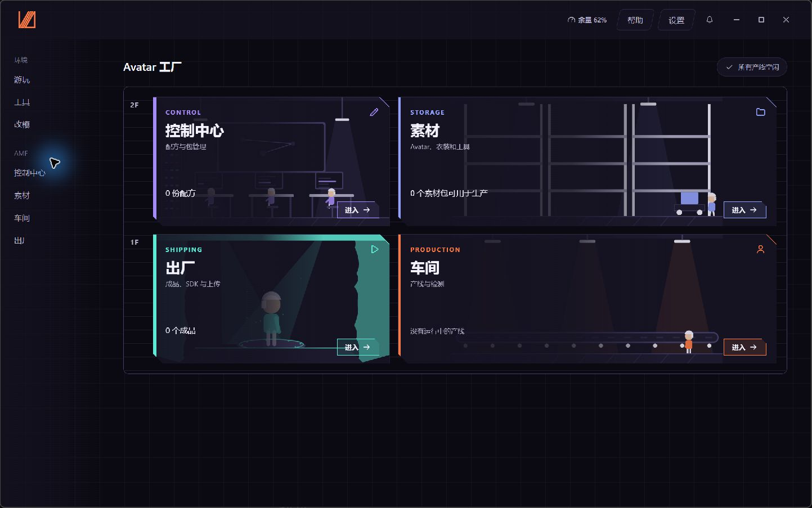This screenshot has width=812, height=508.
Task: Select 游玩 in the sidebar
Action: 22,80
